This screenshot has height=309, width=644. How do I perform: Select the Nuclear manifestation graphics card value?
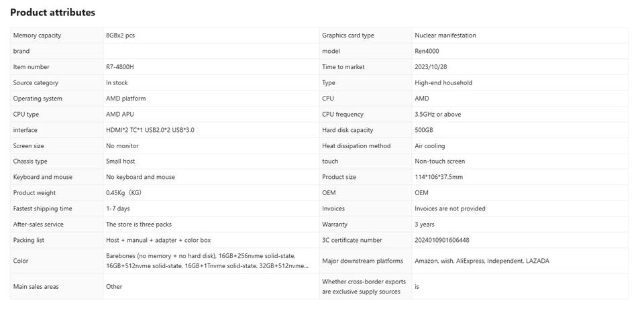pyautogui.click(x=445, y=36)
